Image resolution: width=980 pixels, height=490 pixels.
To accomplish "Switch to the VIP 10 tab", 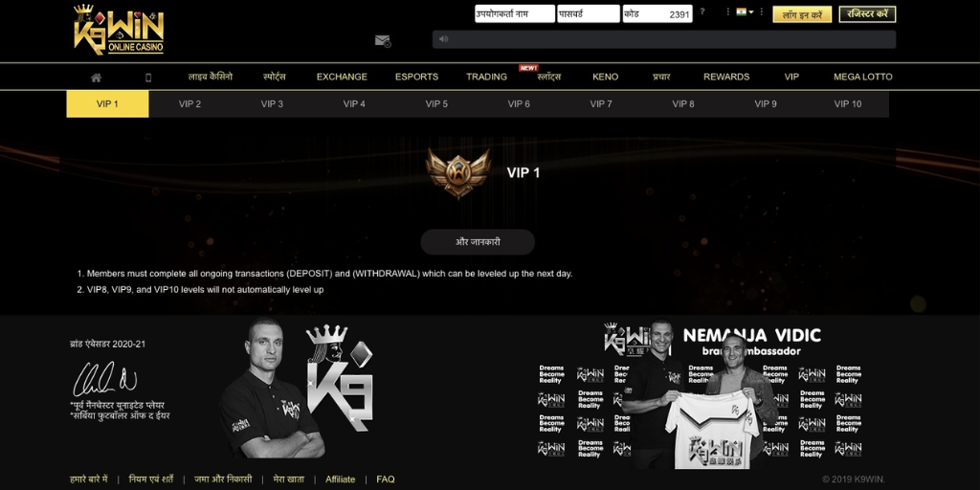I will click(848, 103).
